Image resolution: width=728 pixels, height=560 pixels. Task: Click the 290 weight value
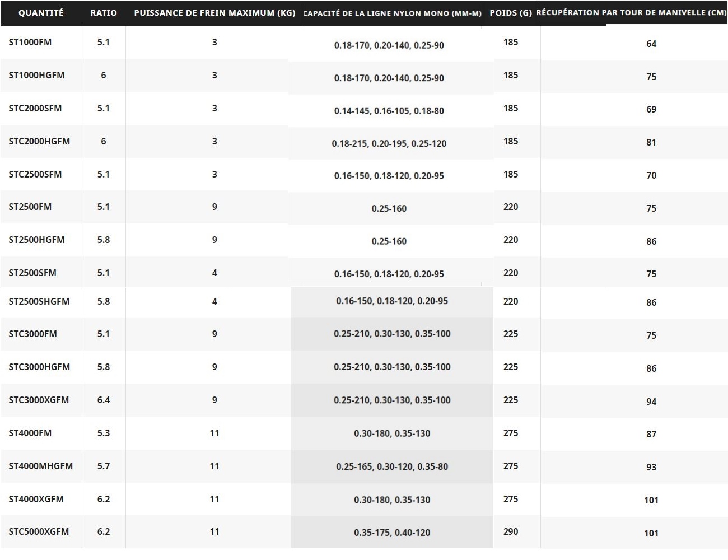pos(511,531)
